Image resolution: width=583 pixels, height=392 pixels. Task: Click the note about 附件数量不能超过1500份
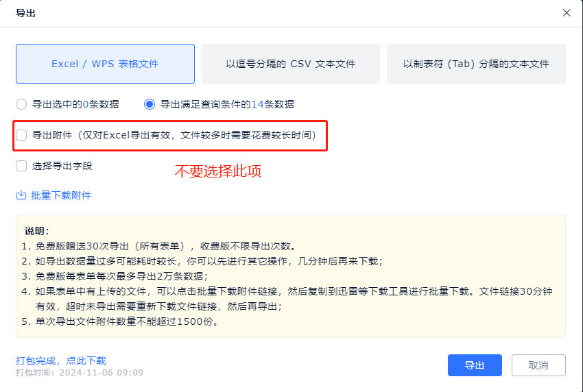(x=119, y=321)
